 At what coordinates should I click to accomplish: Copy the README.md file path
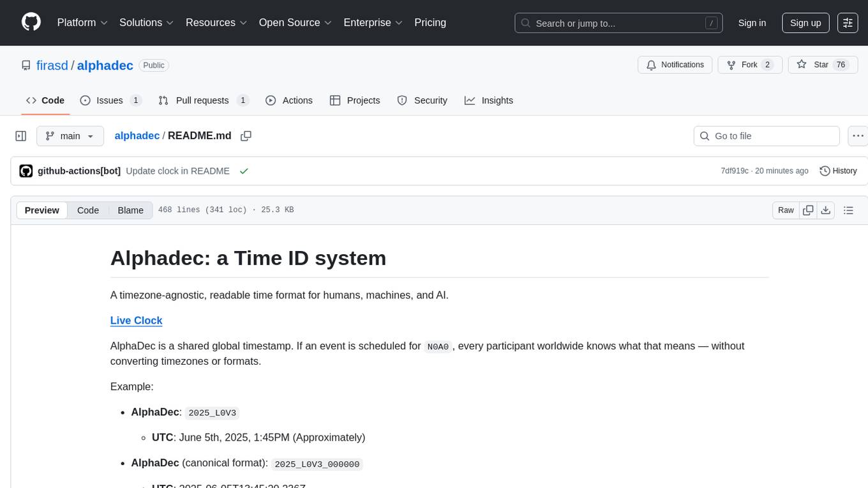click(246, 136)
